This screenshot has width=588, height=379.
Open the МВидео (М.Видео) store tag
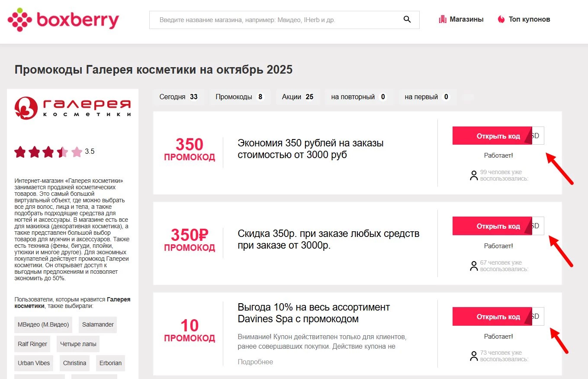tap(43, 325)
